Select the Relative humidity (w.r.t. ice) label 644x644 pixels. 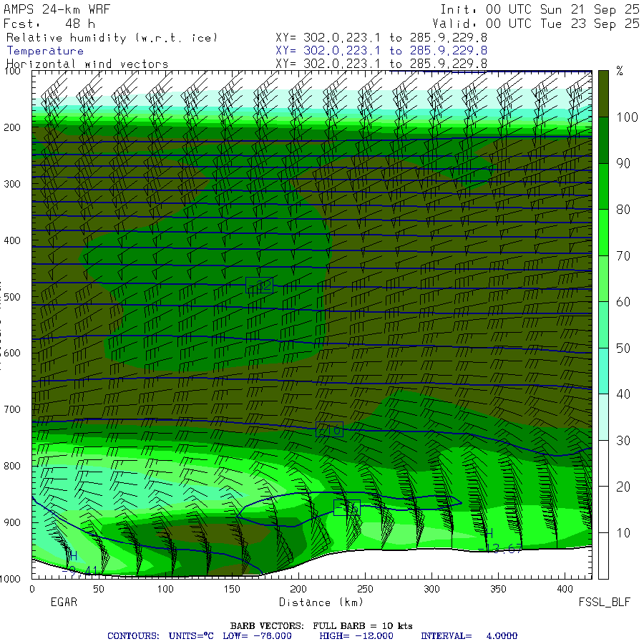112,38
